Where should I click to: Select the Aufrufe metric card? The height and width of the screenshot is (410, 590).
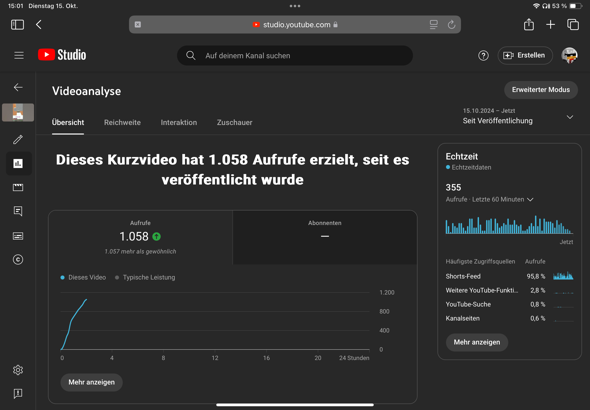pyautogui.click(x=141, y=237)
